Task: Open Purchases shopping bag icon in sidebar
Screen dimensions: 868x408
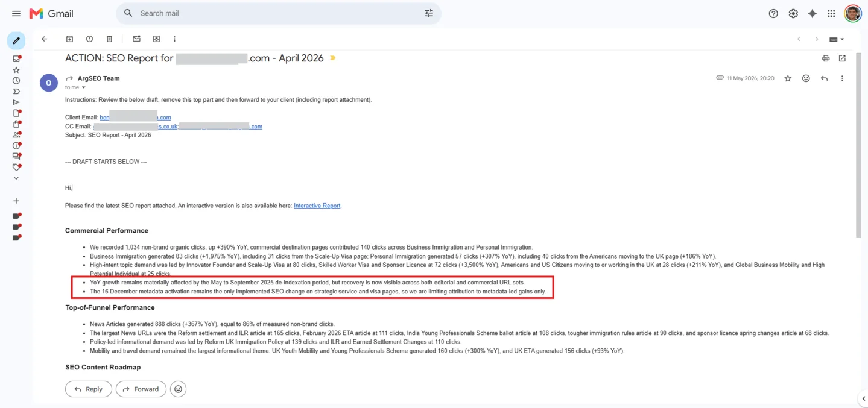Action: (16, 124)
